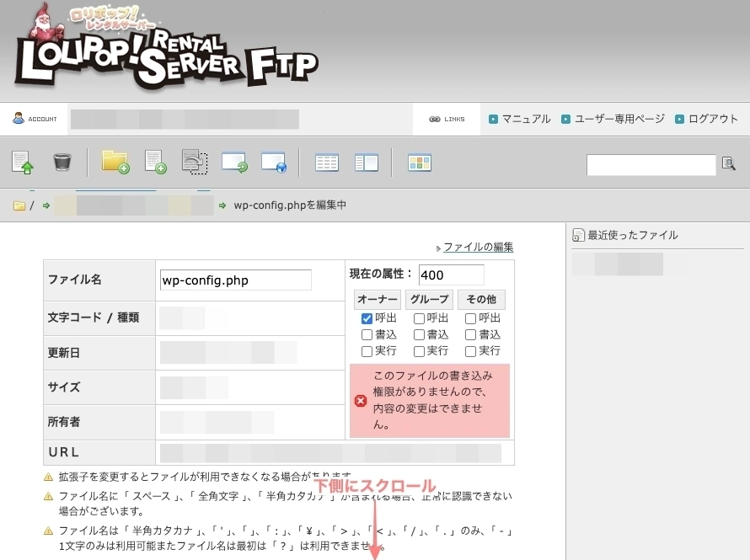Create a new folder with the folder-plus icon
The image size is (750, 560).
click(115, 163)
